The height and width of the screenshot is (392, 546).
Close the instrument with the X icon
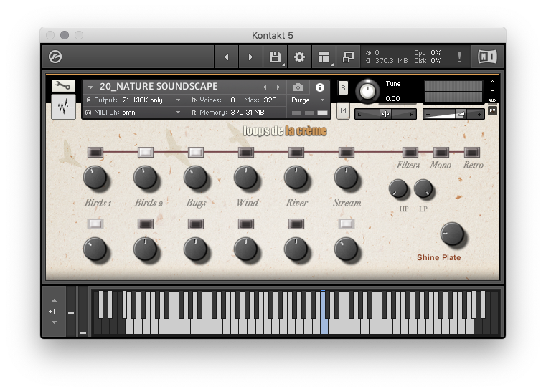pyautogui.click(x=492, y=81)
